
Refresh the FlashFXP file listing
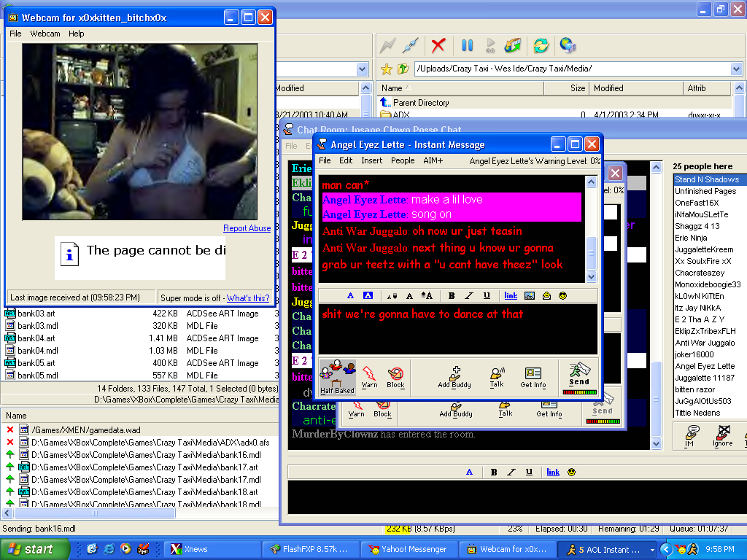541,45
